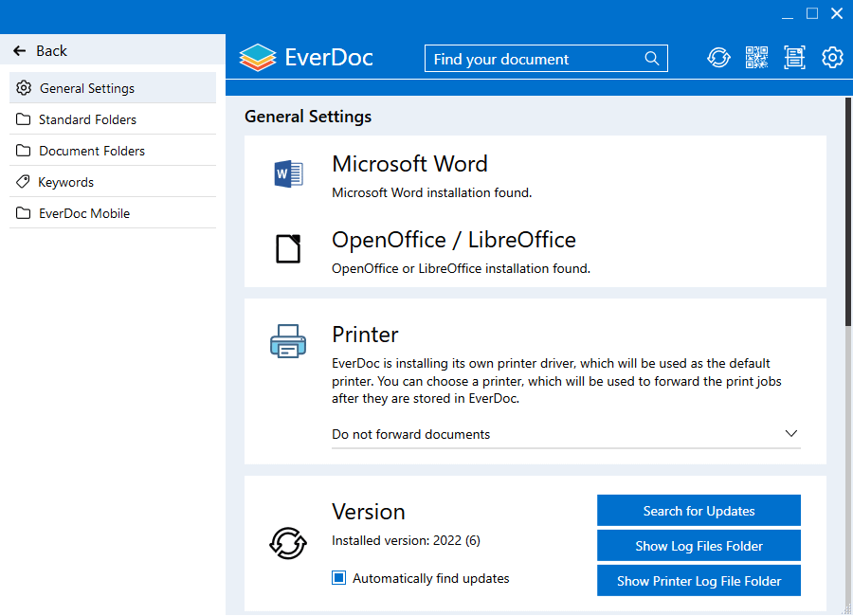Click the Microsoft Word icon
853x616 pixels.
click(287, 173)
